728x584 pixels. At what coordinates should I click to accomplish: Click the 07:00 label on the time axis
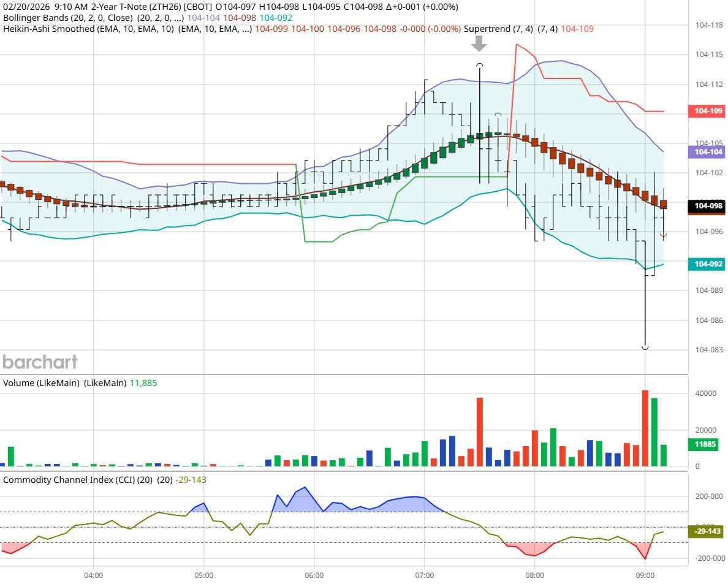pos(425,575)
